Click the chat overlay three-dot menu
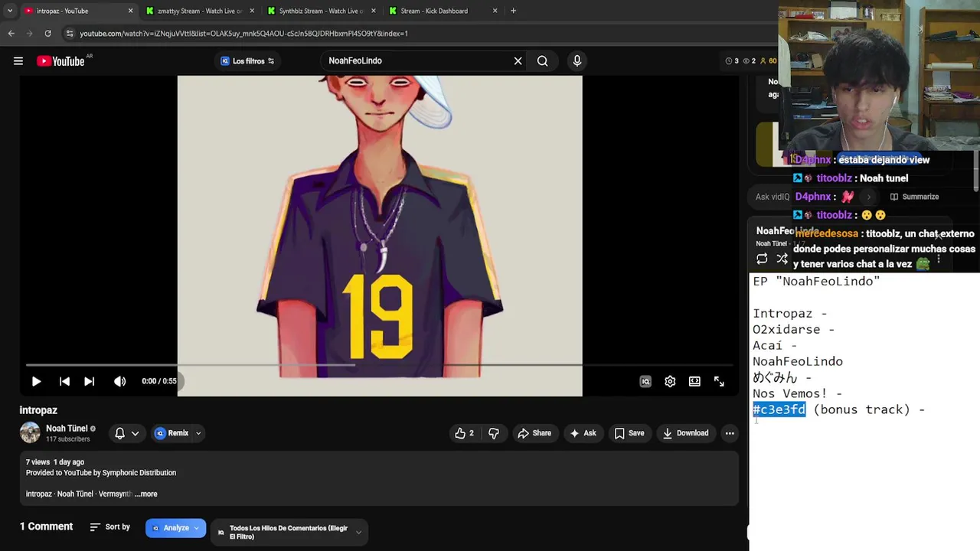 [x=939, y=259]
